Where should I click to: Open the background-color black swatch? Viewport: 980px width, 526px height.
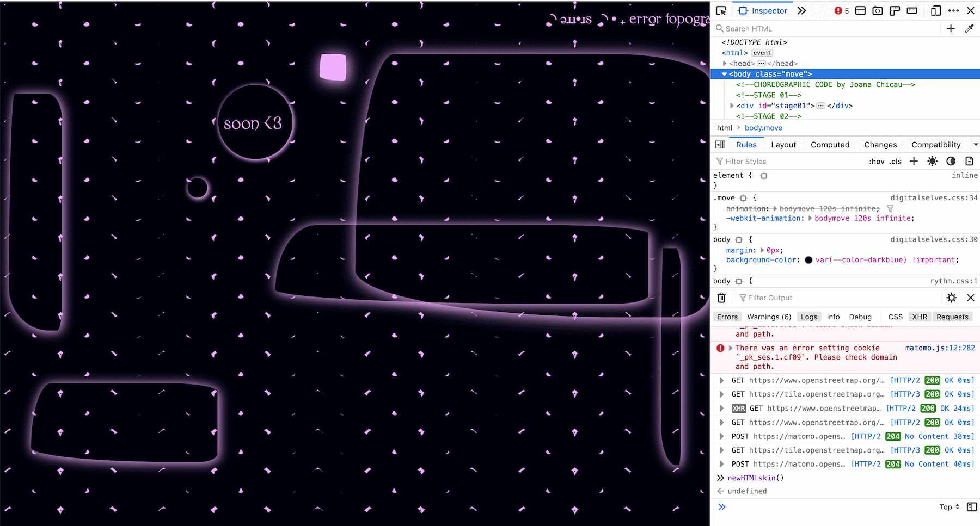coord(808,260)
